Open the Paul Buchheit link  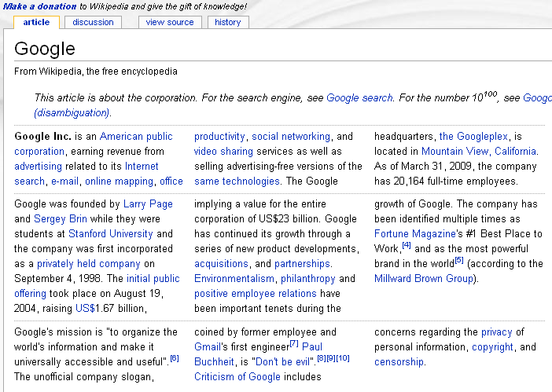[312, 347]
